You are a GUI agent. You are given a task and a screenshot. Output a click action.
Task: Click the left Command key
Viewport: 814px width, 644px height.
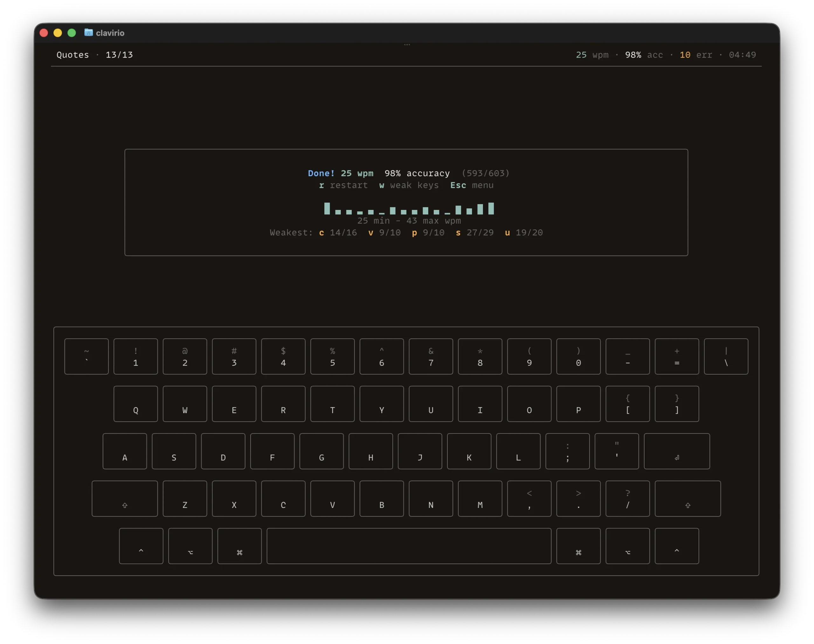click(239, 546)
